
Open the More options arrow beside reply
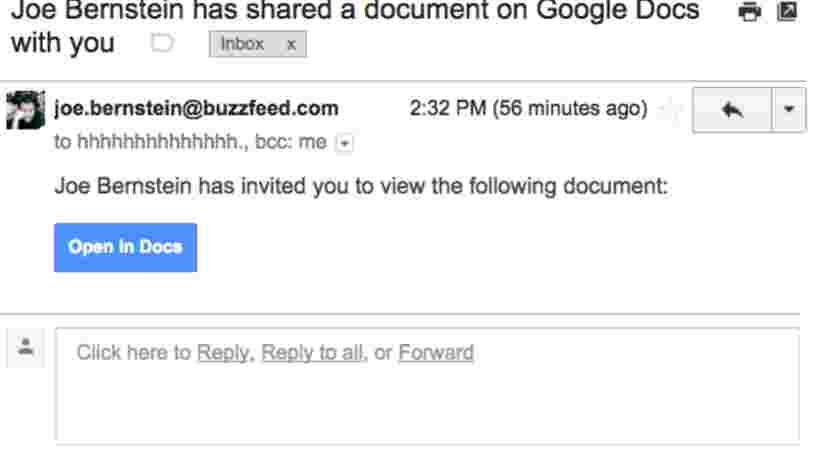(x=789, y=109)
